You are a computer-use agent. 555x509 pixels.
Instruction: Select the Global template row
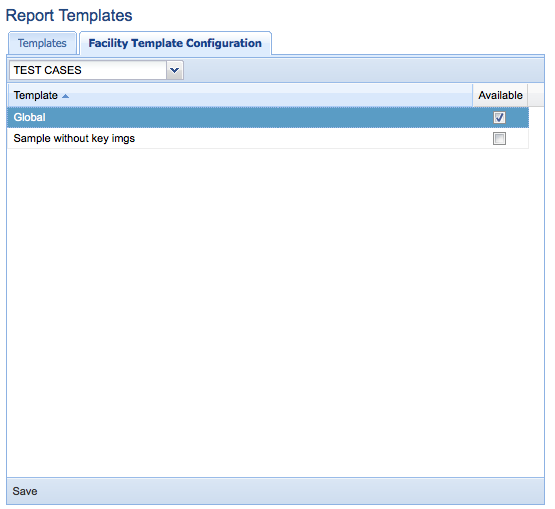pos(268,117)
